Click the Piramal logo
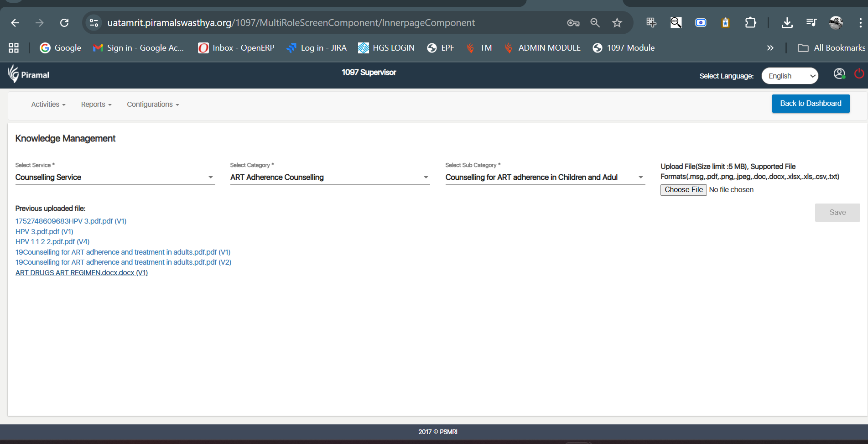The height and width of the screenshot is (444, 868). 28,74
